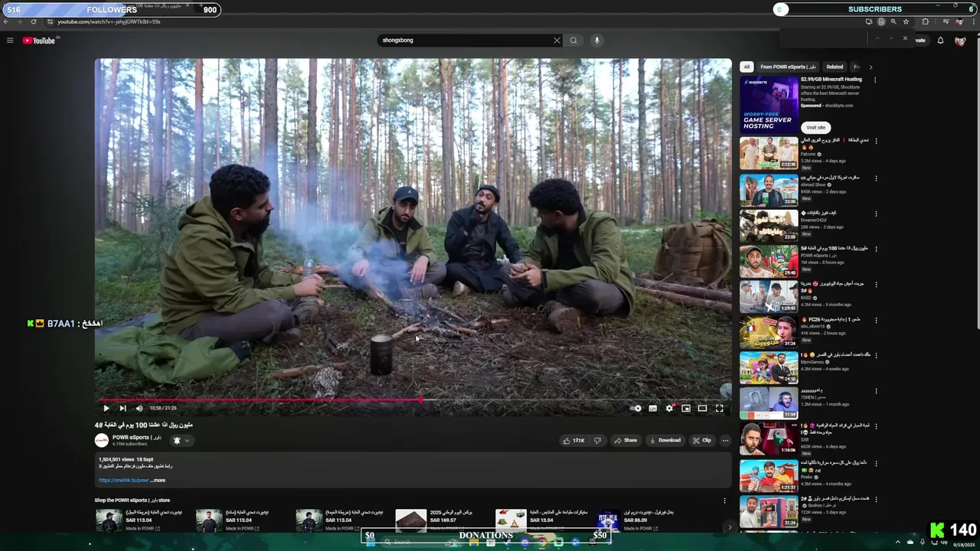Share this video
This screenshot has height=551, width=980.
point(626,440)
